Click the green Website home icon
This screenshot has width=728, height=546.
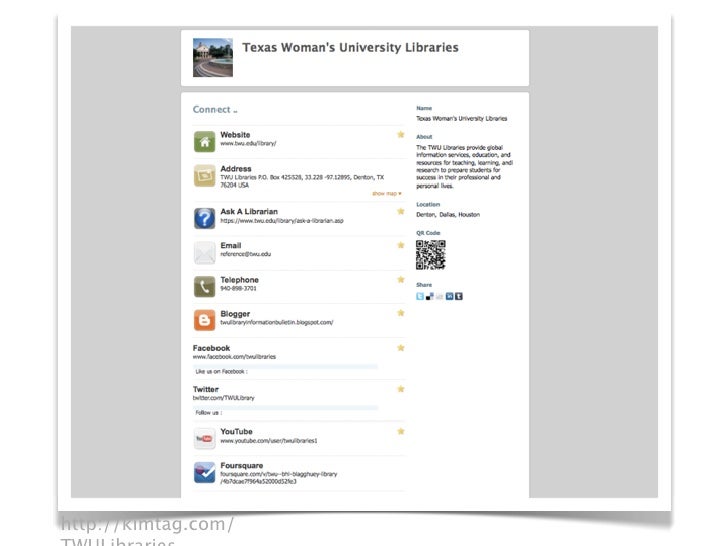[204, 142]
